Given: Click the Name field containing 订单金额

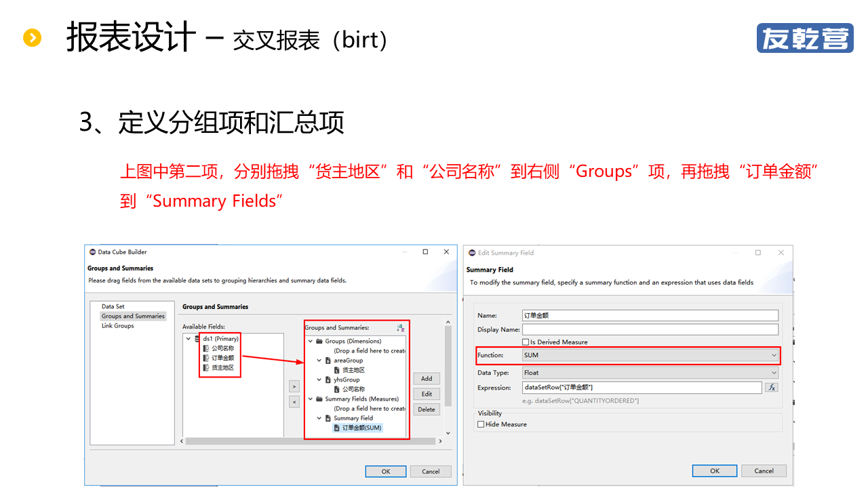Looking at the screenshot, I should [650, 315].
